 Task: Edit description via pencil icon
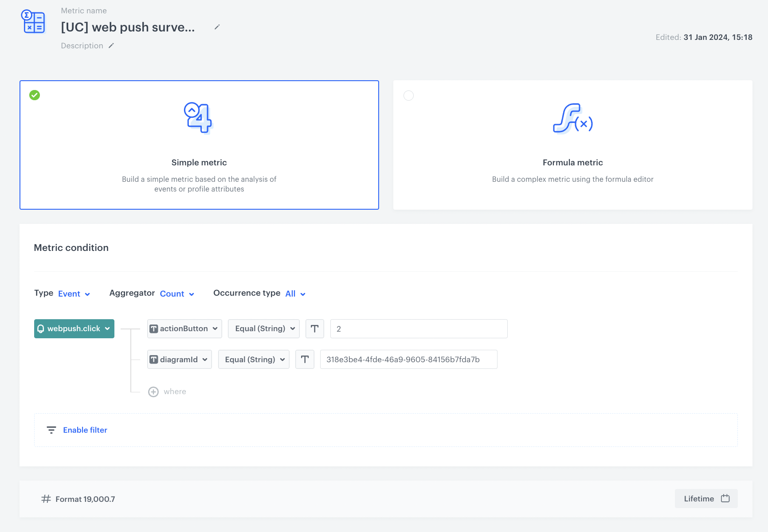(x=111, y=46)
